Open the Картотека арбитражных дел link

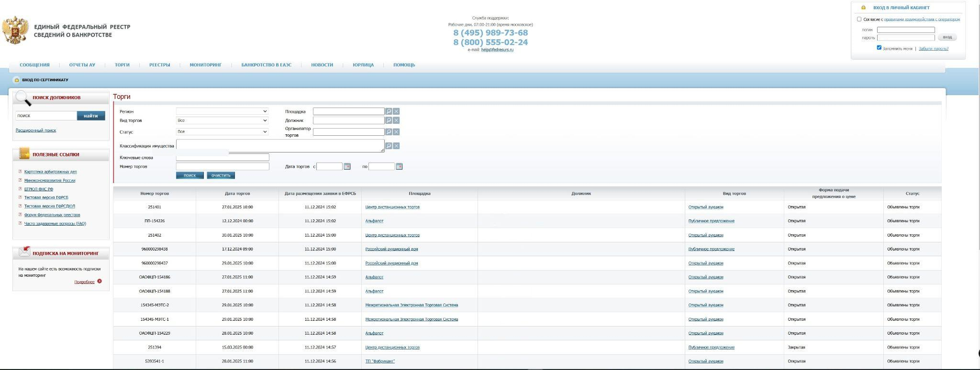point(50,172)
